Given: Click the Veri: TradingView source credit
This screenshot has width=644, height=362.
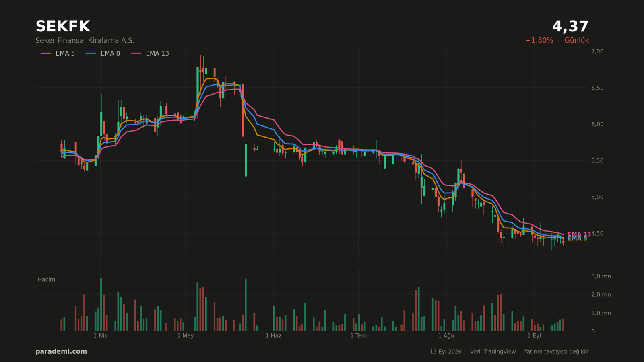Looking at the screenshot, I should coord(493,352).
